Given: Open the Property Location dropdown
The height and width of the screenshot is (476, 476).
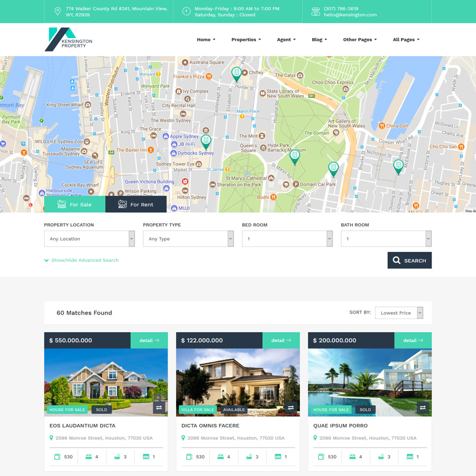Looking at the screenshot, I should coord(89,239).
